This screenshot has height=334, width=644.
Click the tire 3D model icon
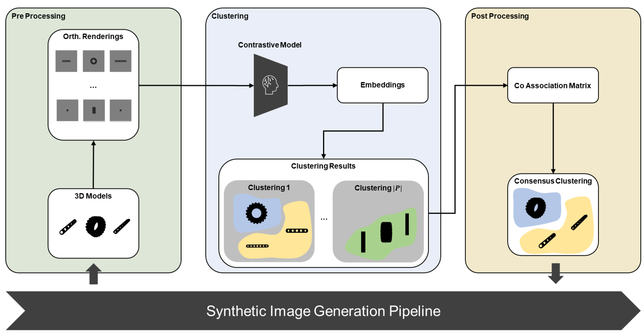coord(95,226)
